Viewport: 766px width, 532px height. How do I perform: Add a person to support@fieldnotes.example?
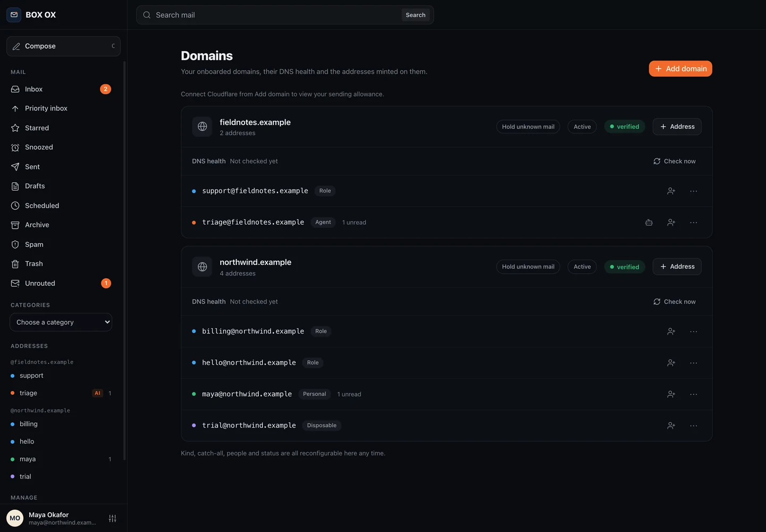click(671, 191)
